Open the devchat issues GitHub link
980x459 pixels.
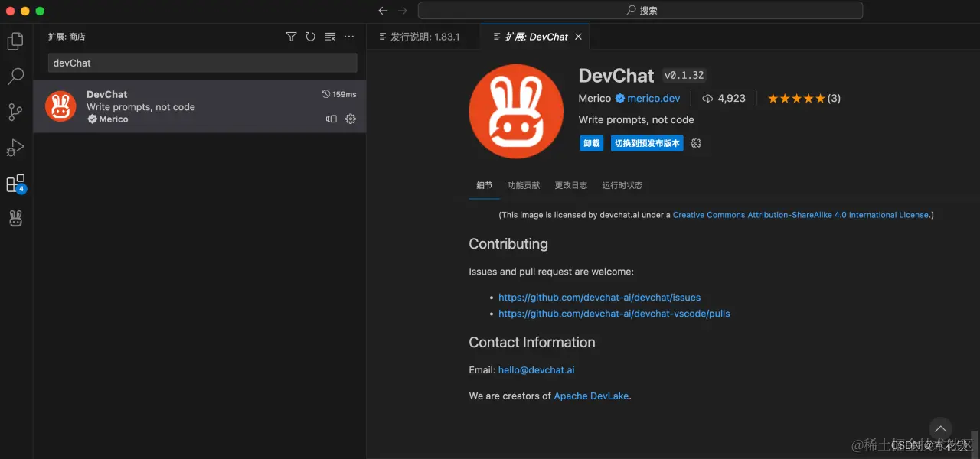pyautogui.click(x=599, y=297)
